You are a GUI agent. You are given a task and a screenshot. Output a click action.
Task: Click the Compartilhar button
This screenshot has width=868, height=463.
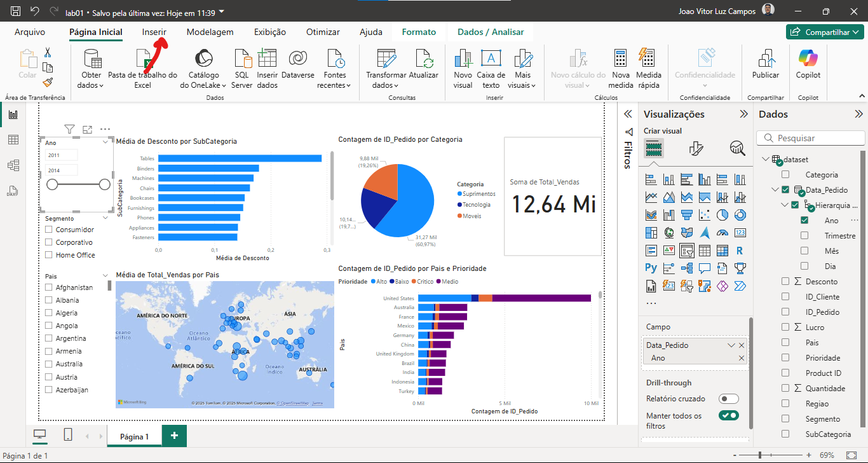point(824,32)
